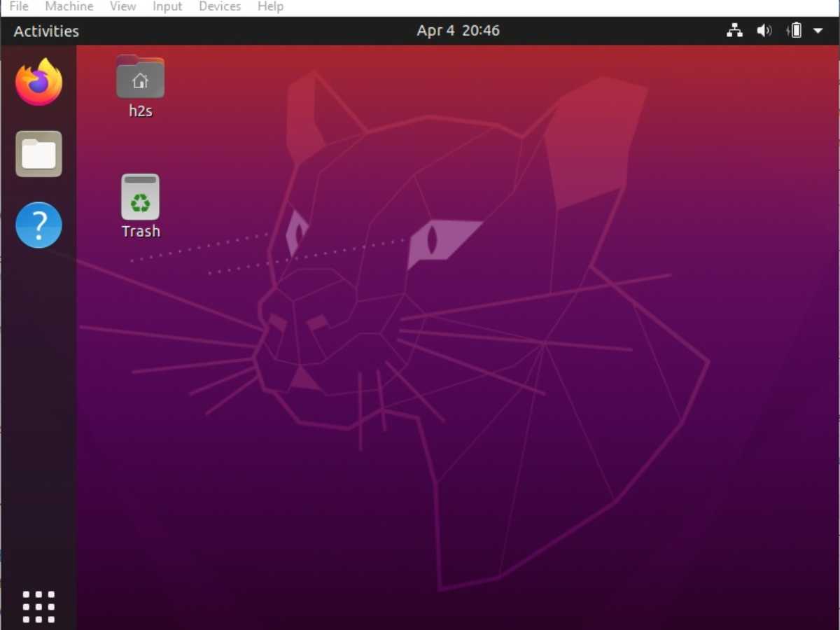Viewport: 840px width, 630px height.
Task: Open the Activities overview
Action: pyautogui.click(x=46, y=31)
